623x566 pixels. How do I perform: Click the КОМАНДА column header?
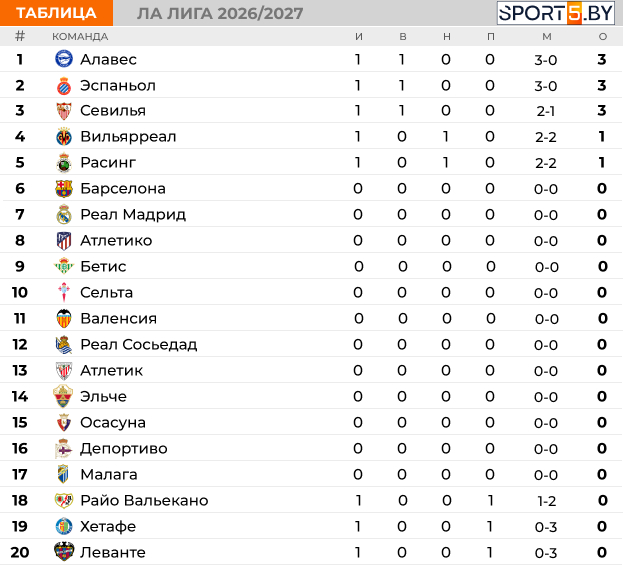80,37
